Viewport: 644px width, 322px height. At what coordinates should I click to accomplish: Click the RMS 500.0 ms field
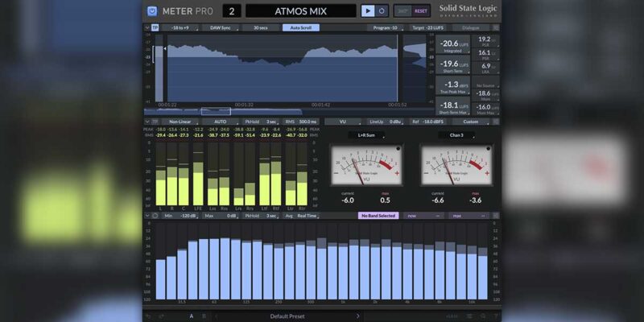(x=301, y=122)
